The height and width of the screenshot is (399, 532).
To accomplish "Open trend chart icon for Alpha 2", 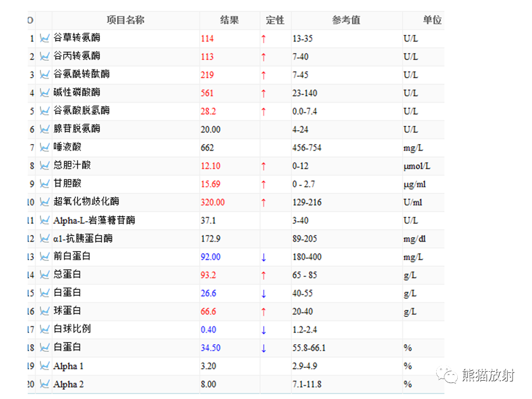I will (44, 383).
